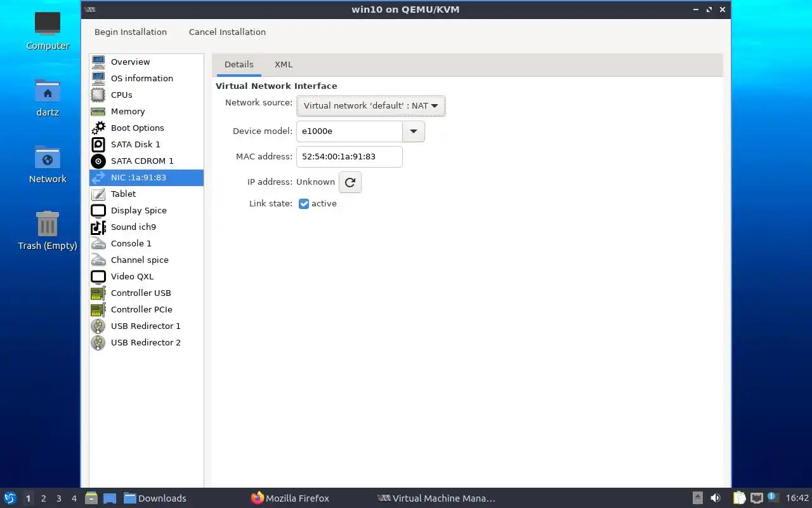Viewport: 812px width, 508px height.
Task: Open the OS information entry
Action: [x=146, y=78]
